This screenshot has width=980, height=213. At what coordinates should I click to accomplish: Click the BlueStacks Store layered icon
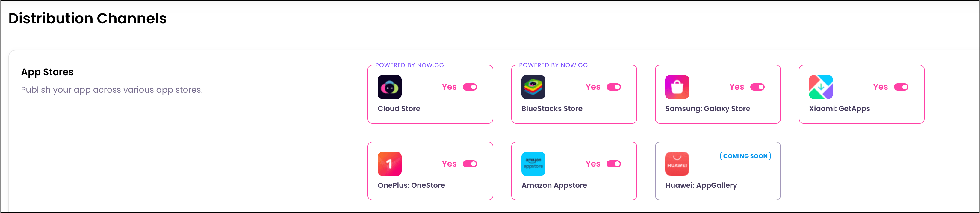(x=533, y=87)
